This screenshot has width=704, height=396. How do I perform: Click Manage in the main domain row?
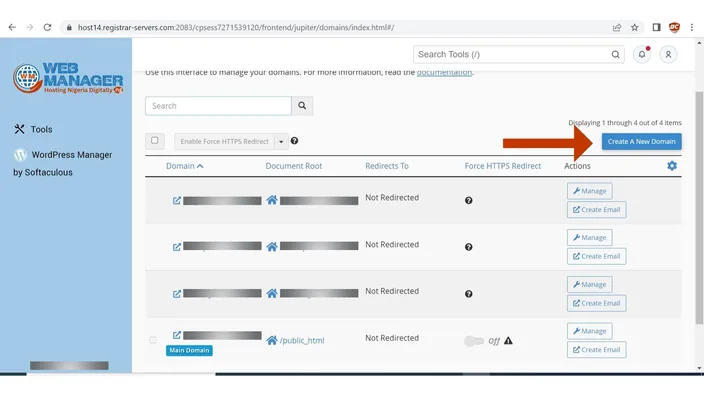click(590, 331)
